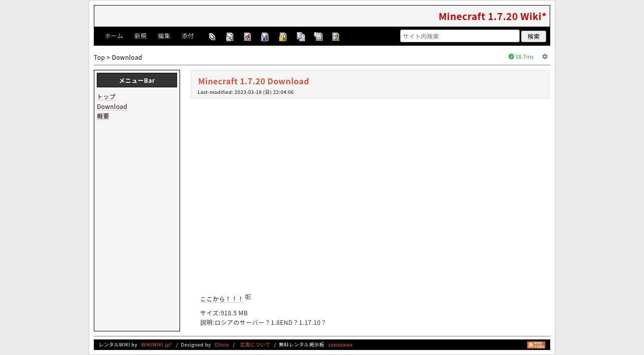The width and height of the screenshot is (644, 355).
Task: Click the RSS feed badge in the footer
Action: 536,345
